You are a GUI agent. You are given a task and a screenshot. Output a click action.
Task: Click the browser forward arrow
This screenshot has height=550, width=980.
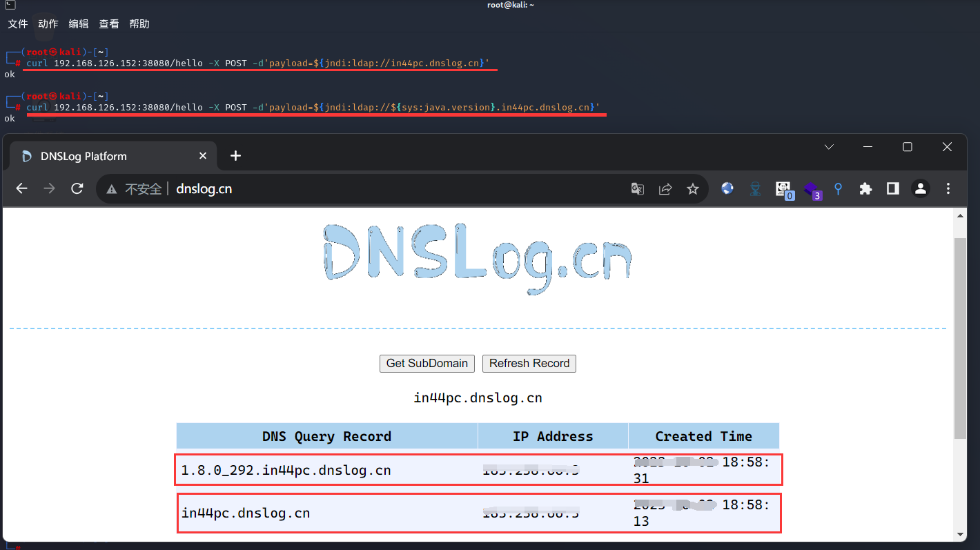point(49,188)
